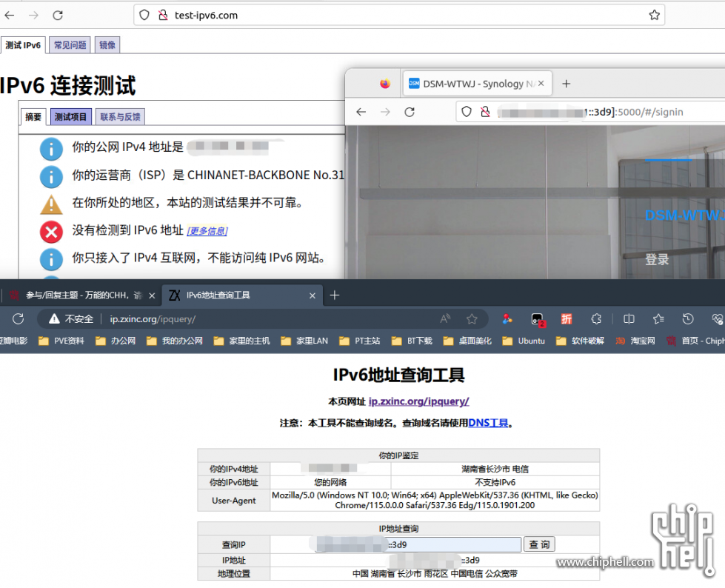The height and width of the screenshot is (588, 725).
Task: Click the text 没有检测到 IPv6 地址
Action: pos(128,230)
